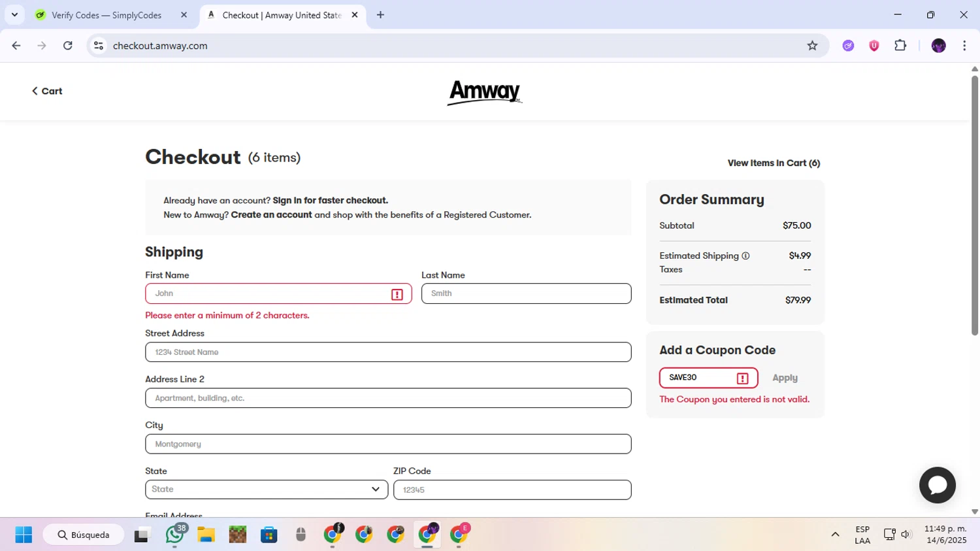Select the Checkout | Amway tab

282,15
